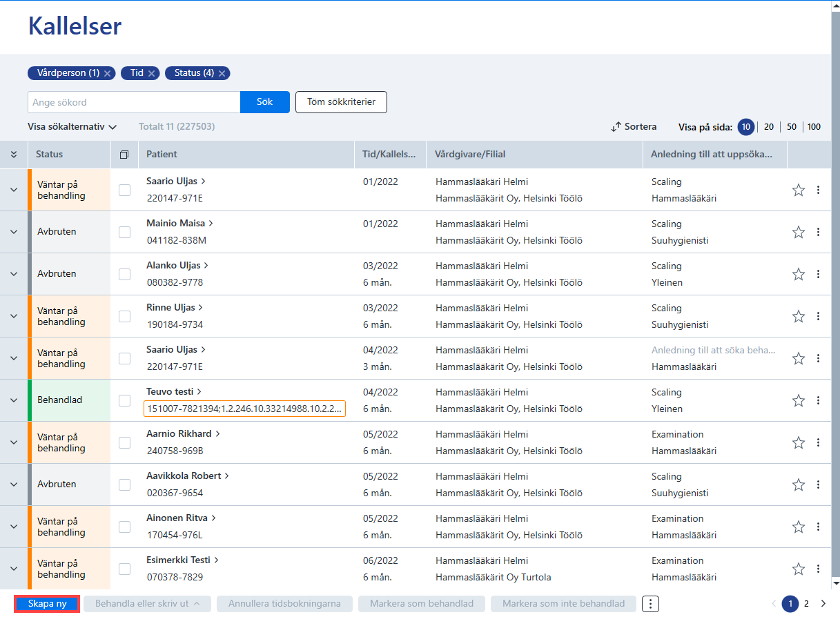
Task: Expand the Rinne Uljas row details
Action: pyautogui.click(x=14, y=316)
